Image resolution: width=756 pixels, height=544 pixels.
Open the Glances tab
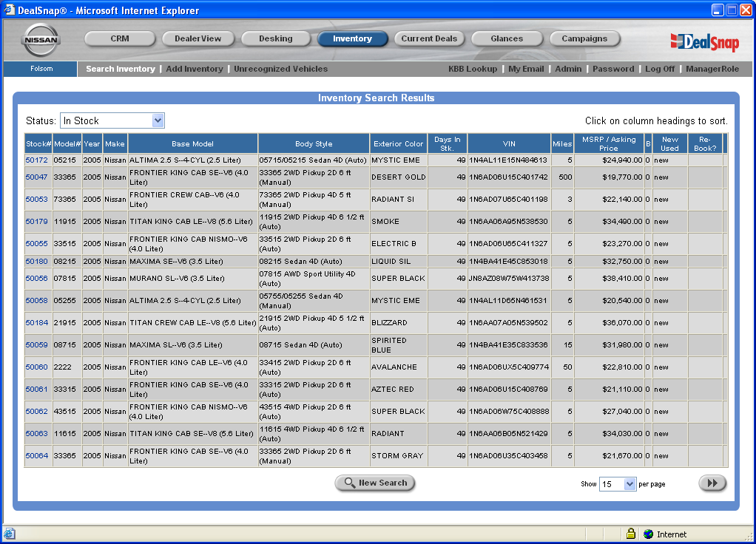507,38
